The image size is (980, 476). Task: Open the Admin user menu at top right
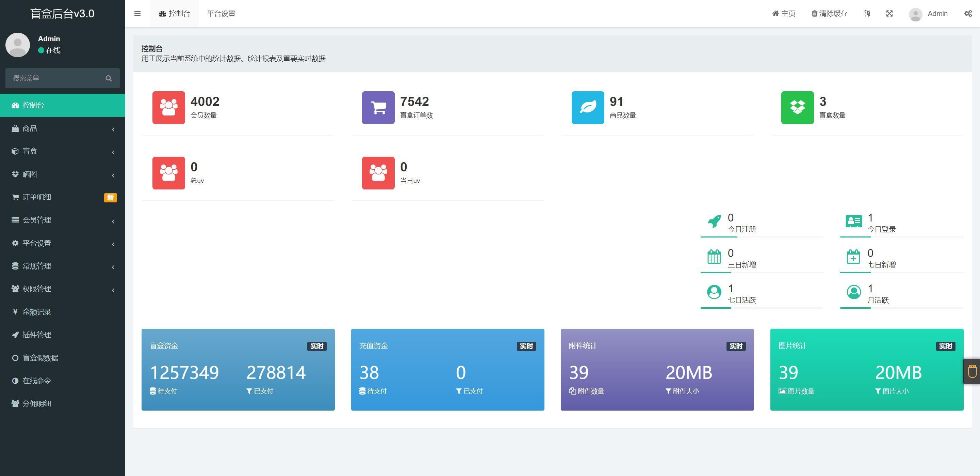coord(929,14)
